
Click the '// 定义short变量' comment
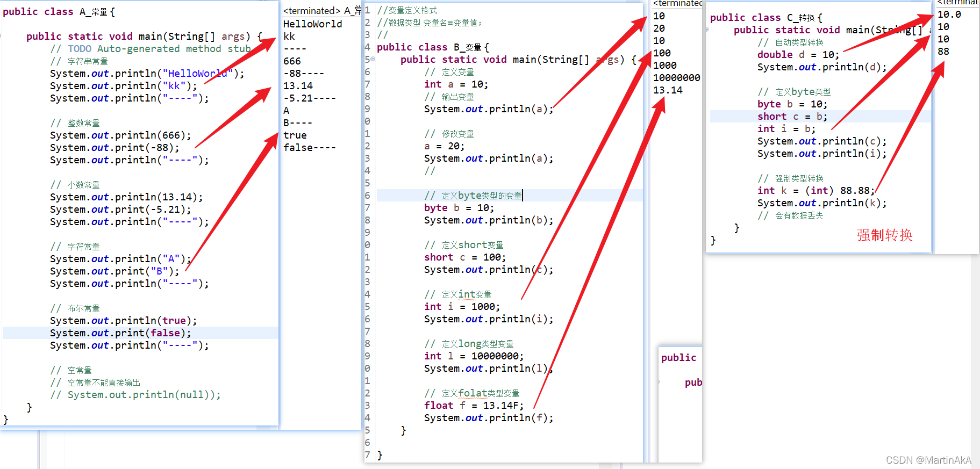coord(464,245)
